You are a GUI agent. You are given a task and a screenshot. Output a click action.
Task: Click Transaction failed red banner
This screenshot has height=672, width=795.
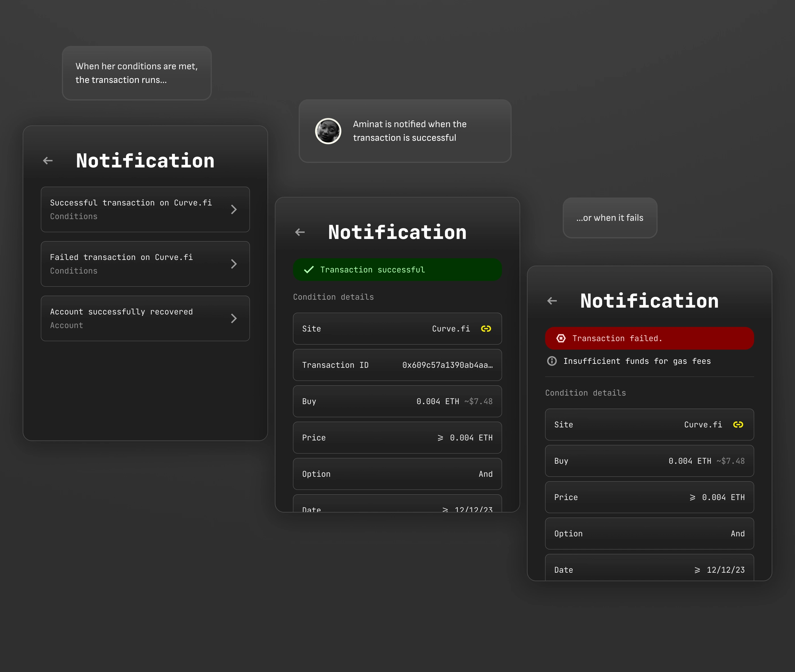click(x=649, y=338)
